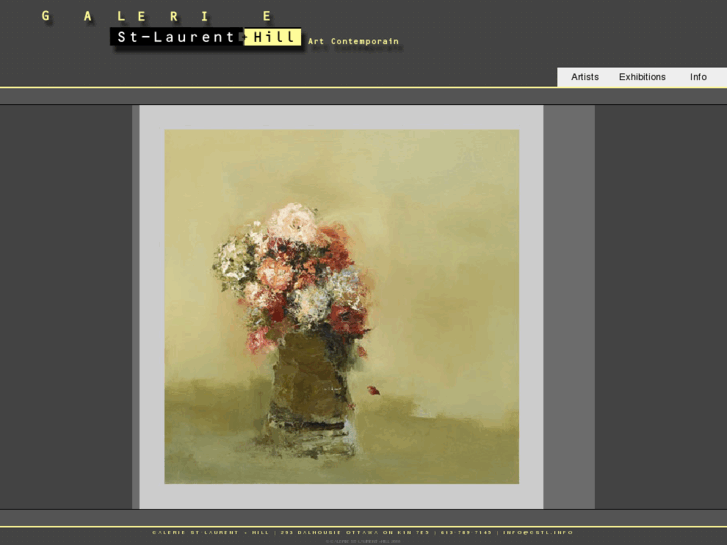Click the info@gstl.info email in footer
Image resolution: width=727 pixels, height=545 pixels.
pos(538,532)
